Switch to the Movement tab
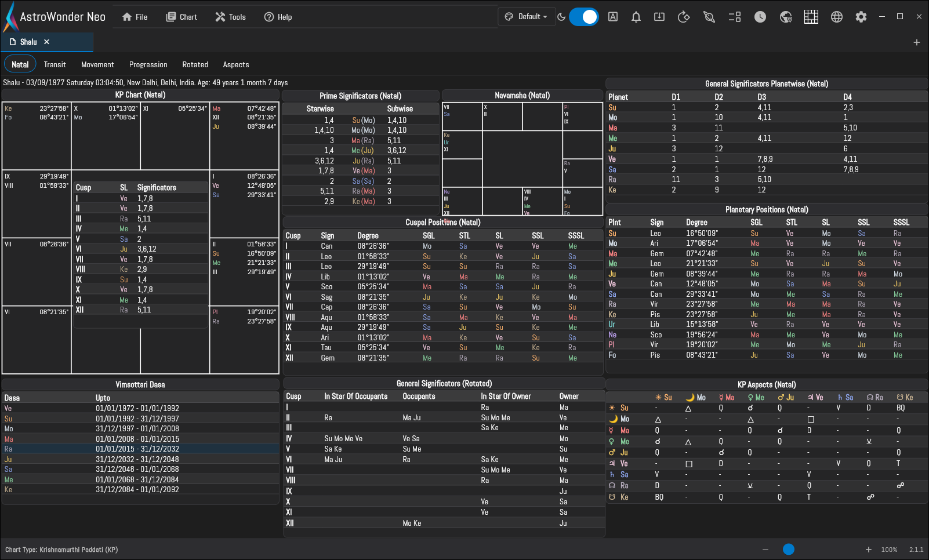Viewport: 929px width, 560px height. 97,64
